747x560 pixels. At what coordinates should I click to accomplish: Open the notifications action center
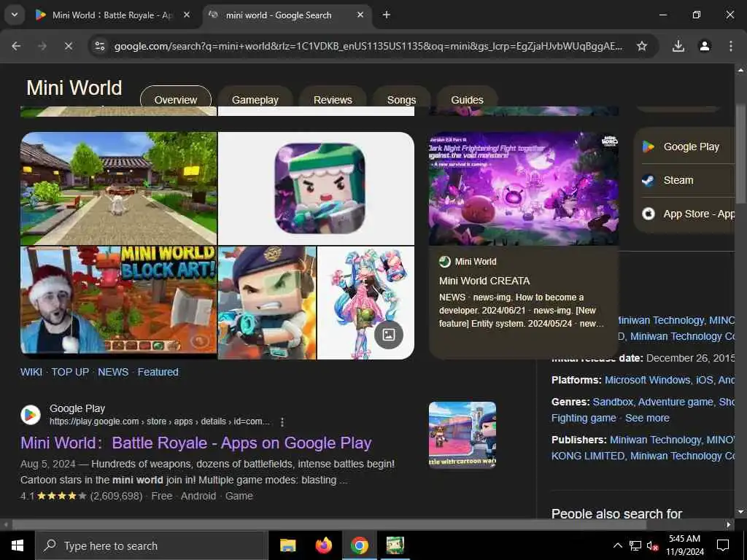click(x=723, y=545)
